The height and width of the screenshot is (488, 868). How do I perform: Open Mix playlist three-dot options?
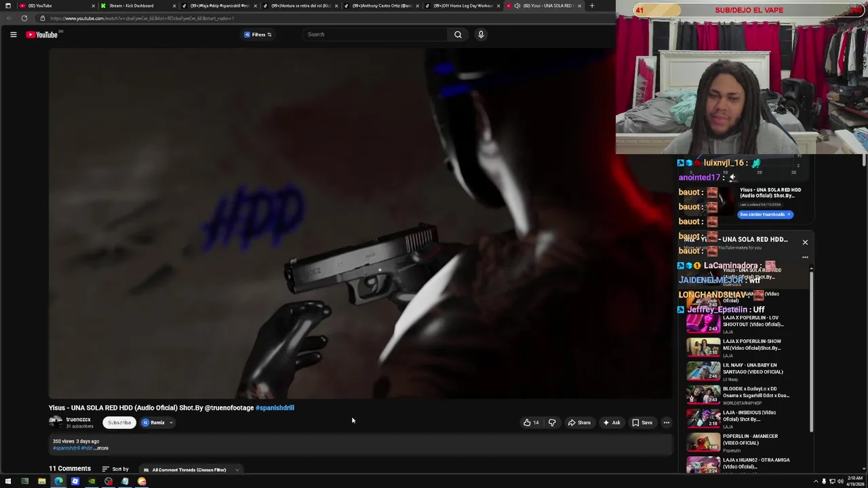coord(805,258)
